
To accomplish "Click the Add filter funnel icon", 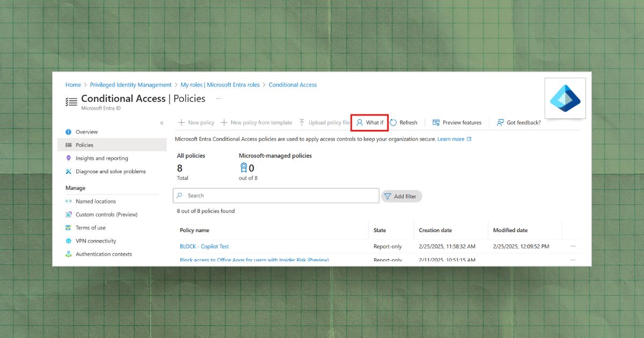I will (x=387, y=196).
